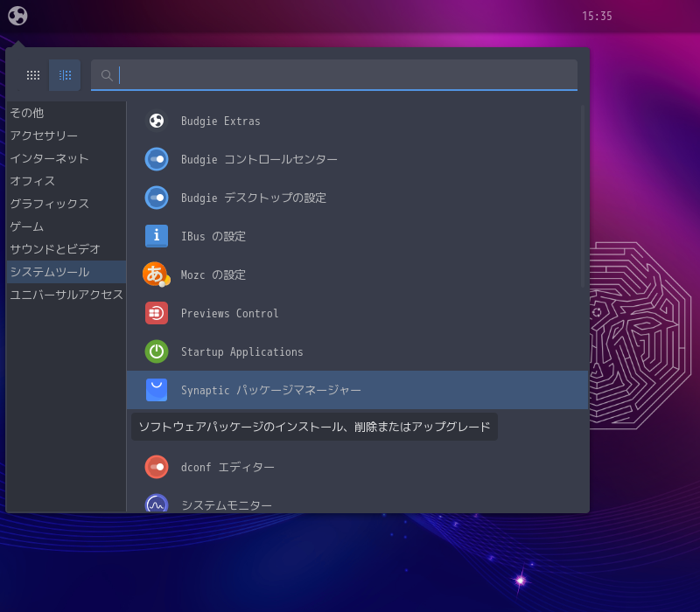Click the Previews Control label
700x612 pixels.
click(x=230, y=314)
